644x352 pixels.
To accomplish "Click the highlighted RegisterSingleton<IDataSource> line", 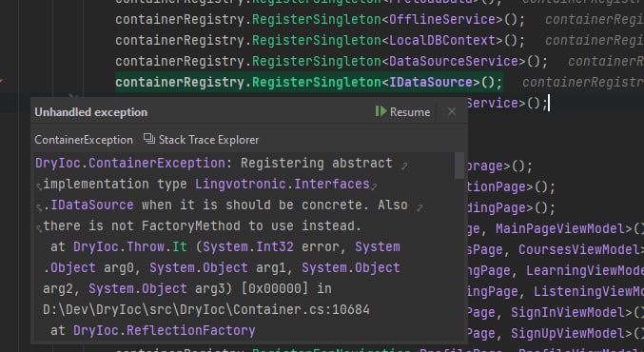I will tap(308, 82).
